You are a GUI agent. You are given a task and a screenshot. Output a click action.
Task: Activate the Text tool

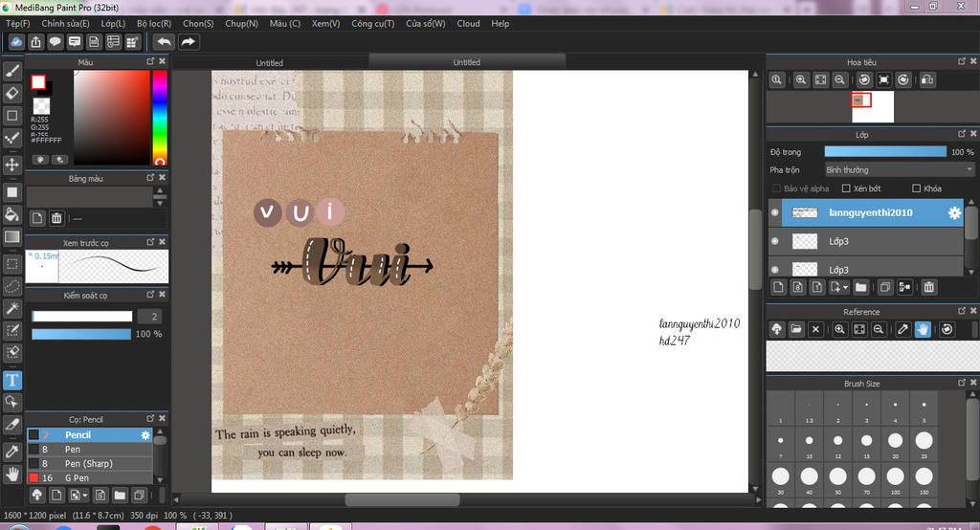(x=11, y=380)
